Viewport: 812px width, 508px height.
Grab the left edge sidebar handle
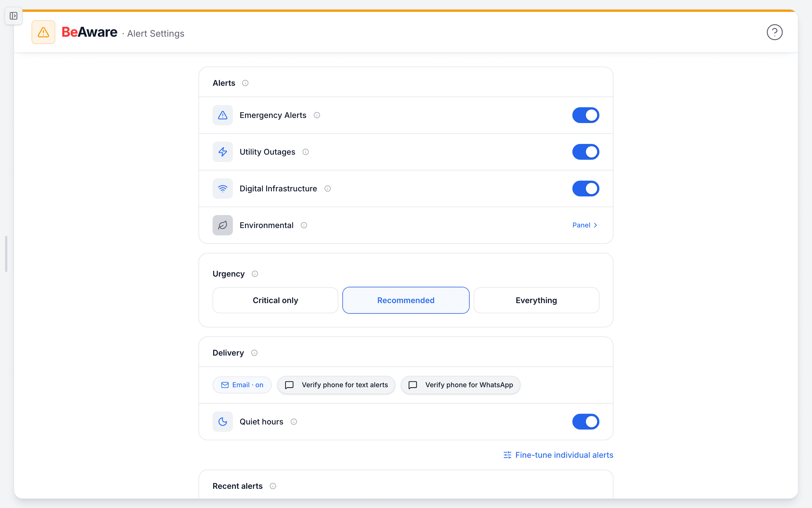(x=6, y=254)
